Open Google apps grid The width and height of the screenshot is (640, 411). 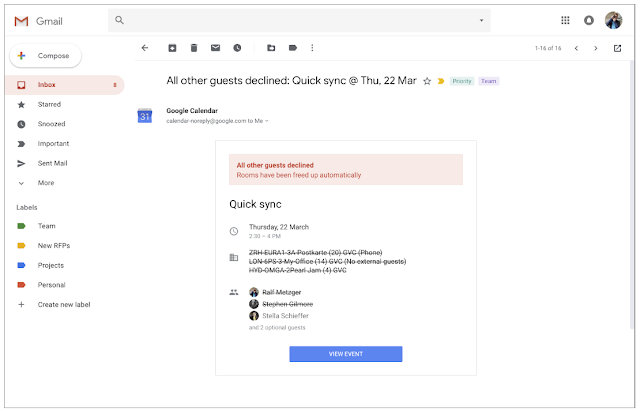click(565, 20)
